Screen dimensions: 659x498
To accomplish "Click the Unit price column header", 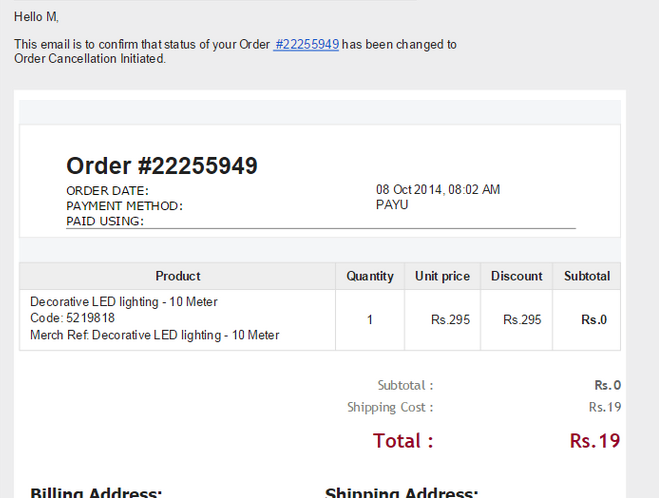I will click(x=442, y=276).
